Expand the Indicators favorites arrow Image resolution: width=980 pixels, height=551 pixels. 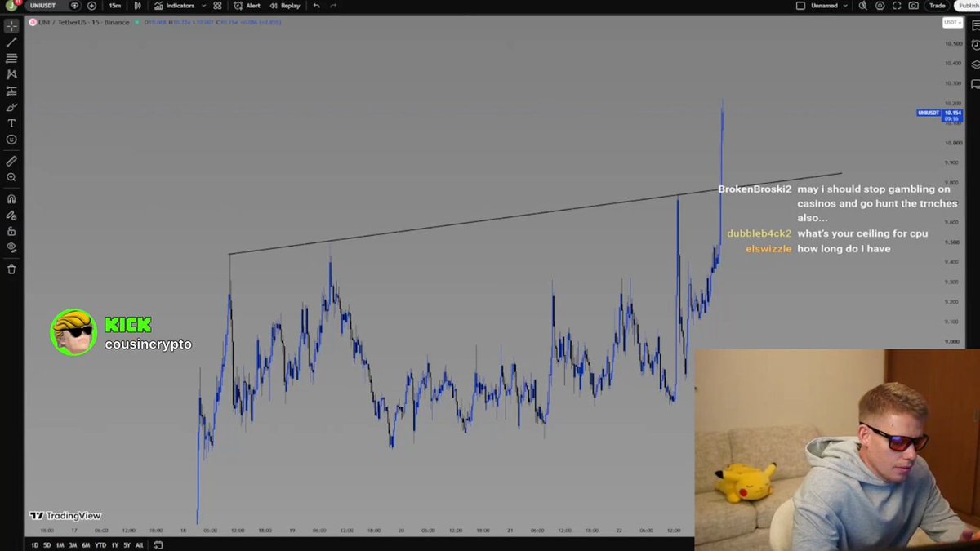coord(203,6)
